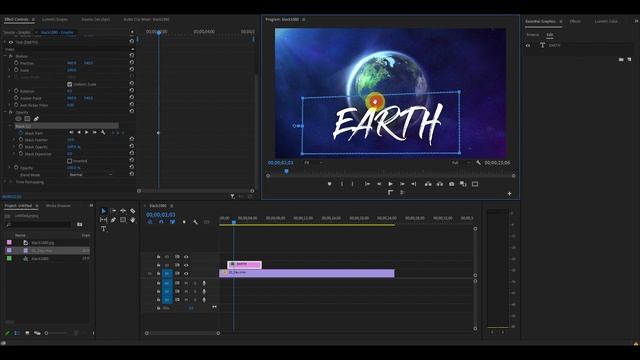The height and width of the screenshot is (360, 640).
Task: Collapse the Opacity effect group
Action: click(5, 112)
